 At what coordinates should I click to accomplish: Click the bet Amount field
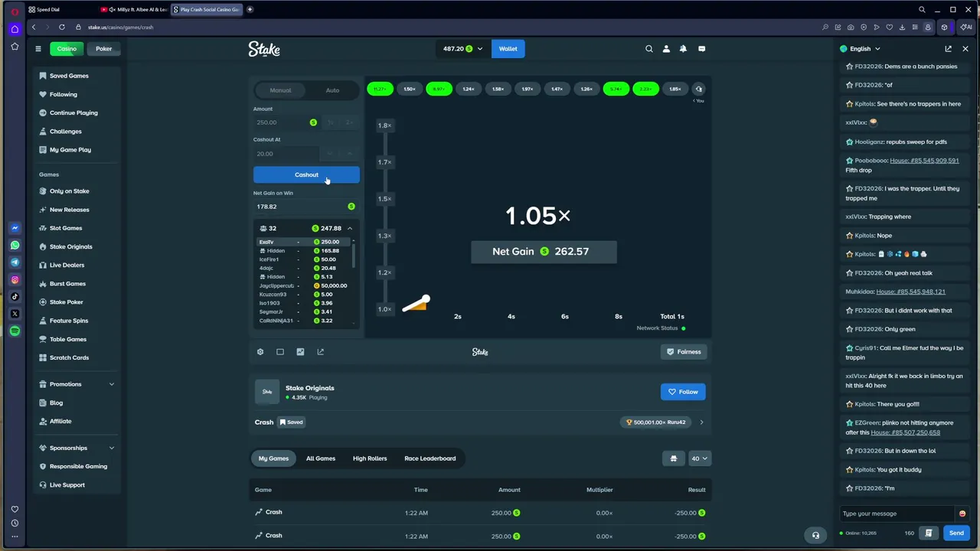[286, 122]
